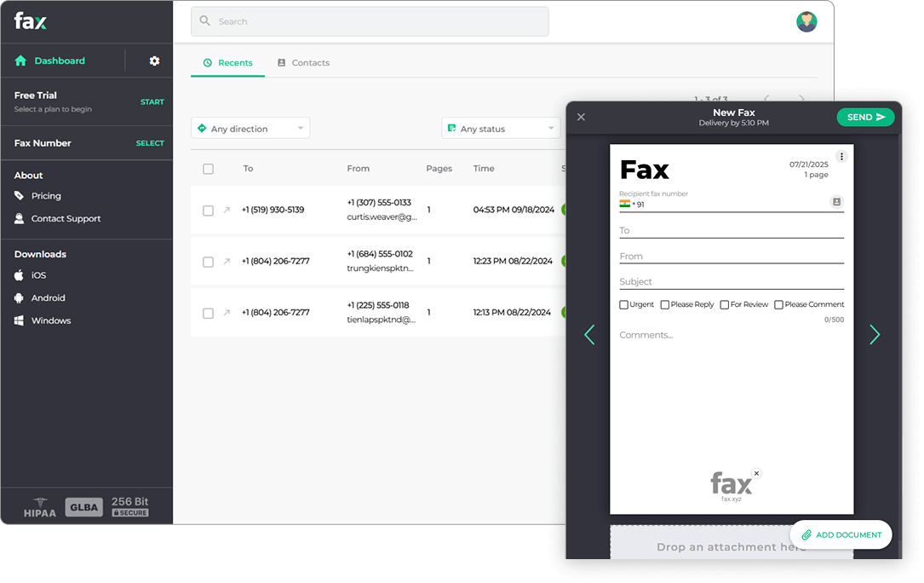924x583 pixels.
Task: Click the iOS apple icon
Action: click(x=19, y=275)
